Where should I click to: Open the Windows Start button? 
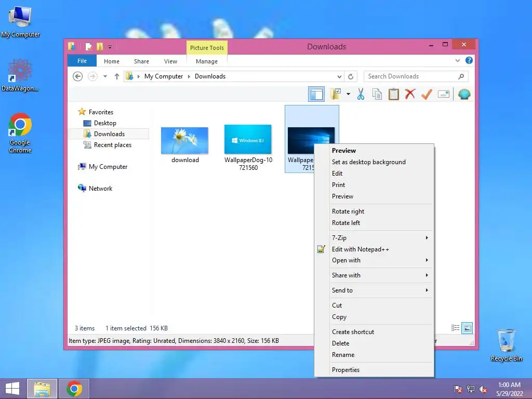[12, 389]
